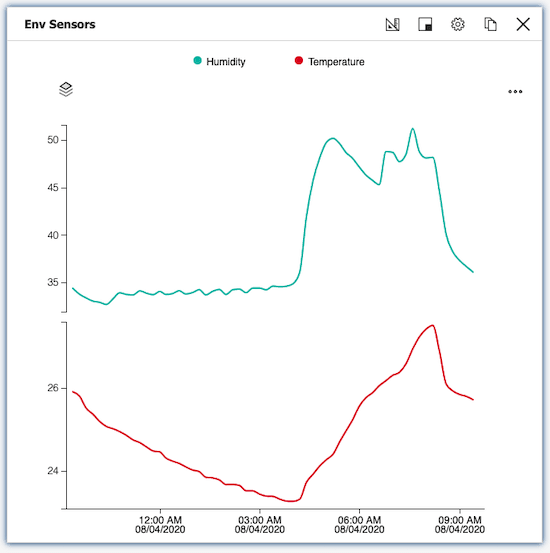This screenshot has width=550, height=553.
Task: Close the Env Sensors widget
Action: (523, 25)
